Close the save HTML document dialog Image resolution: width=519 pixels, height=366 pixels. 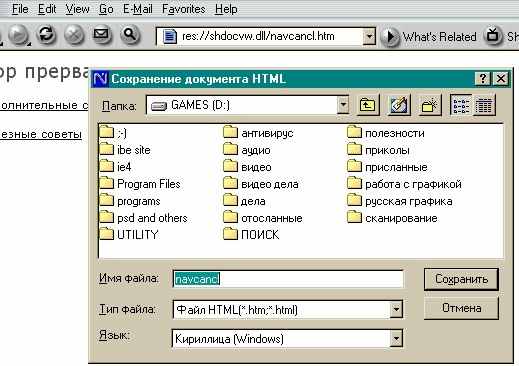click(501, 79)
